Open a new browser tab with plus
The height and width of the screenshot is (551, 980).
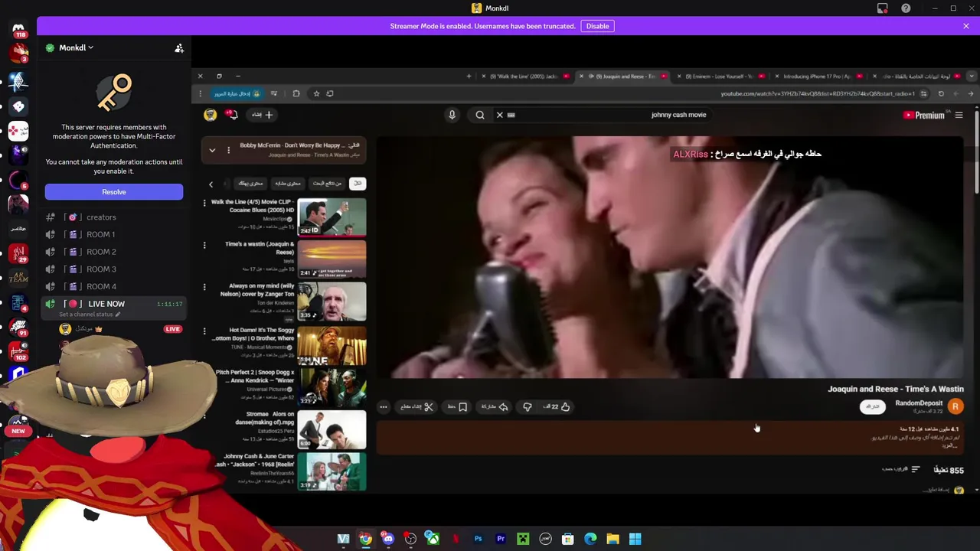coord(469,77)
